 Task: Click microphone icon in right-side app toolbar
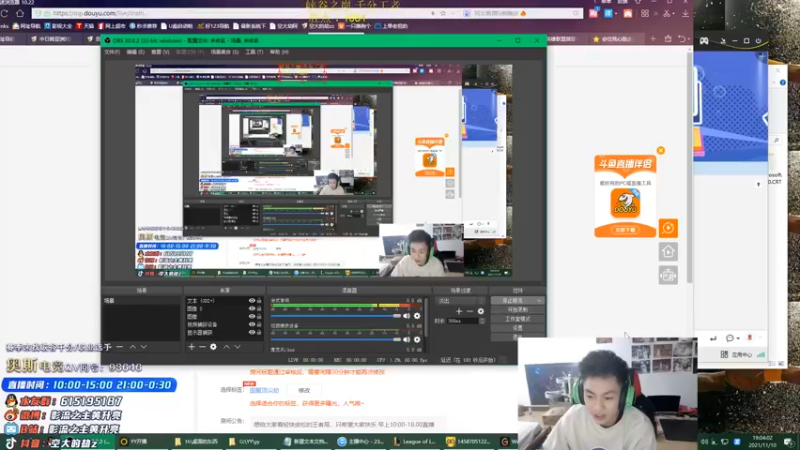click(749, 338)
